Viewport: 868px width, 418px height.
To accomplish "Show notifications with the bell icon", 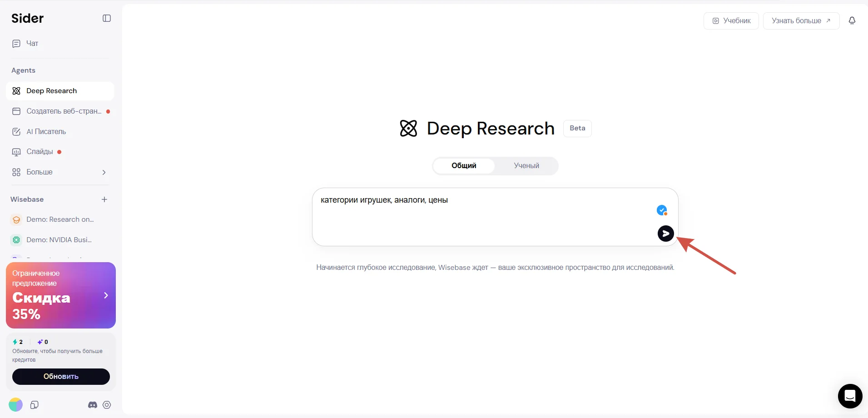I will (852, 20).
